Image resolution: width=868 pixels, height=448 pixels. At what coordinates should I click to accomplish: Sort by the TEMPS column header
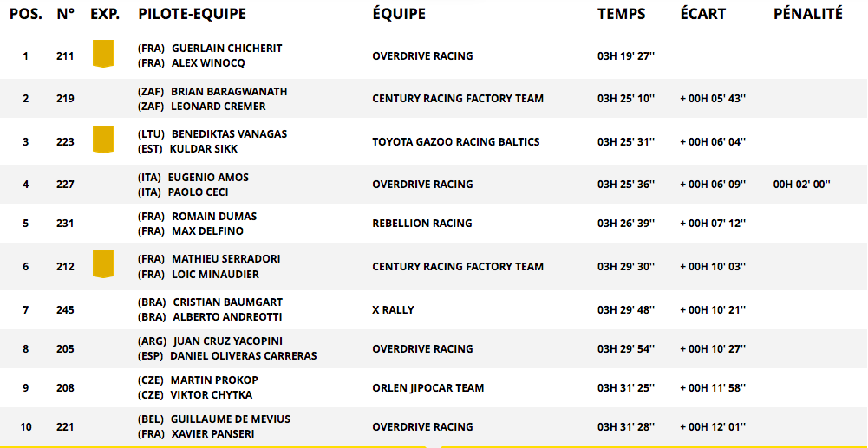coord(621,15)
